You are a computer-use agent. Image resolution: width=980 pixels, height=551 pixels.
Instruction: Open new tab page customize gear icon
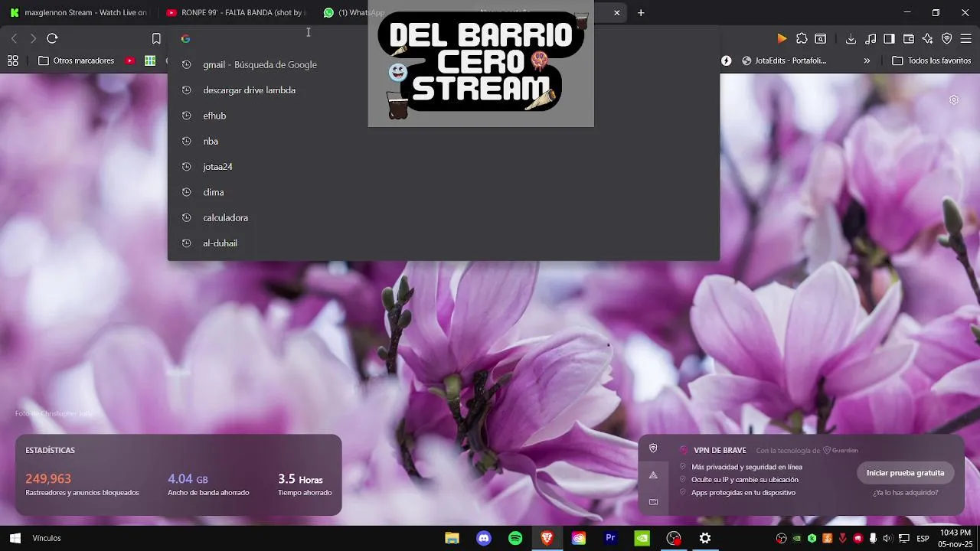954,99
